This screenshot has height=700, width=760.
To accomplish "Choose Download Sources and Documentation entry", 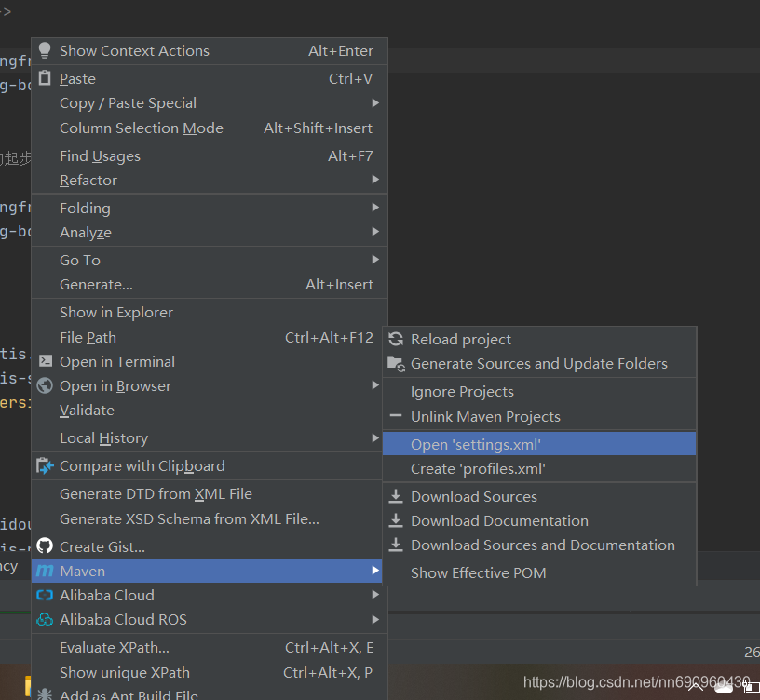I will (539, 545).
